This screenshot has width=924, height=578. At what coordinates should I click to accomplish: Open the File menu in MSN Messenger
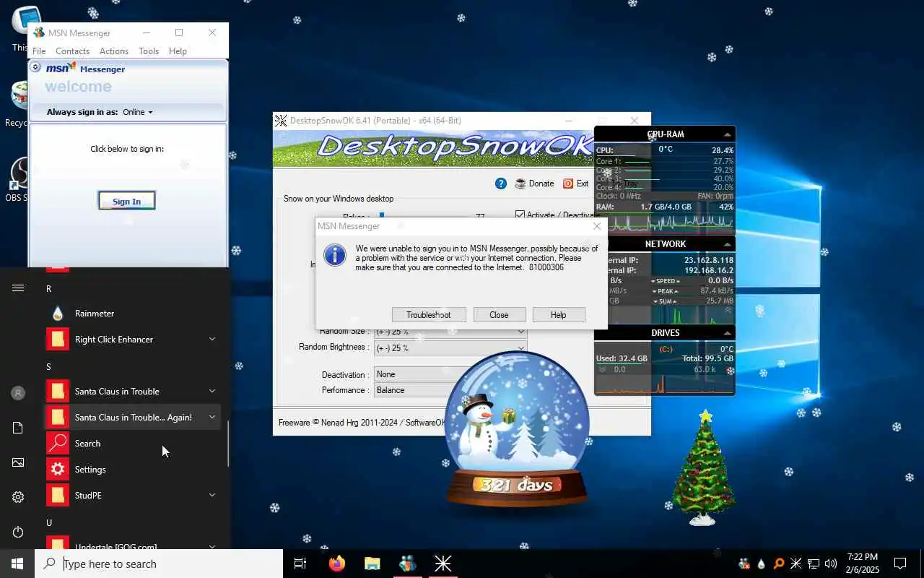pyautogui.click(x=39, y=51)
